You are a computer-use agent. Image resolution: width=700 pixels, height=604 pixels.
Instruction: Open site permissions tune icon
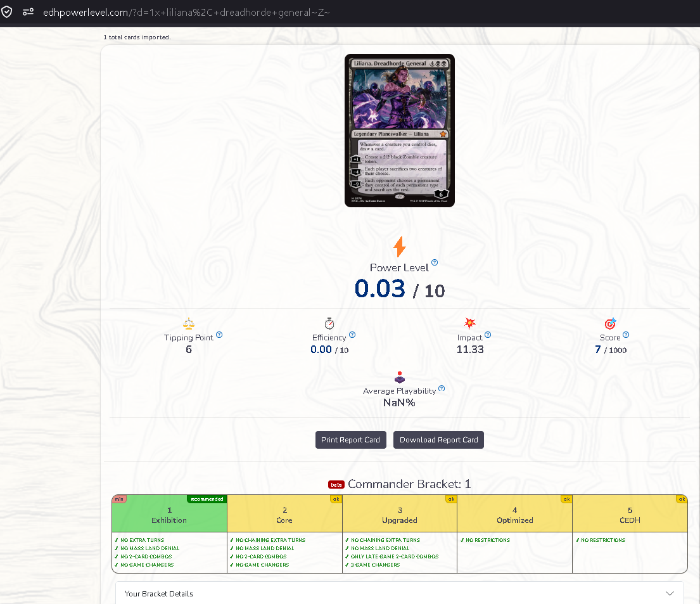tap(28, 12)
